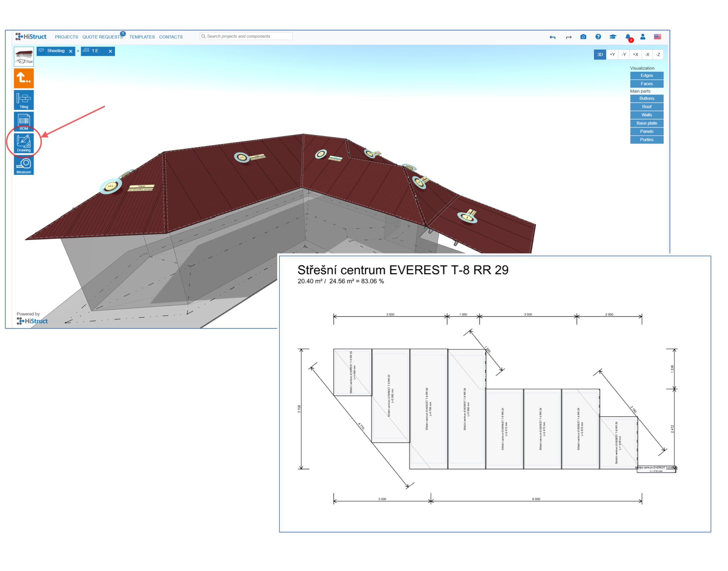This screenshot has height=571, width=728.
Task: Click the search projects field
Action: point(247,36)
